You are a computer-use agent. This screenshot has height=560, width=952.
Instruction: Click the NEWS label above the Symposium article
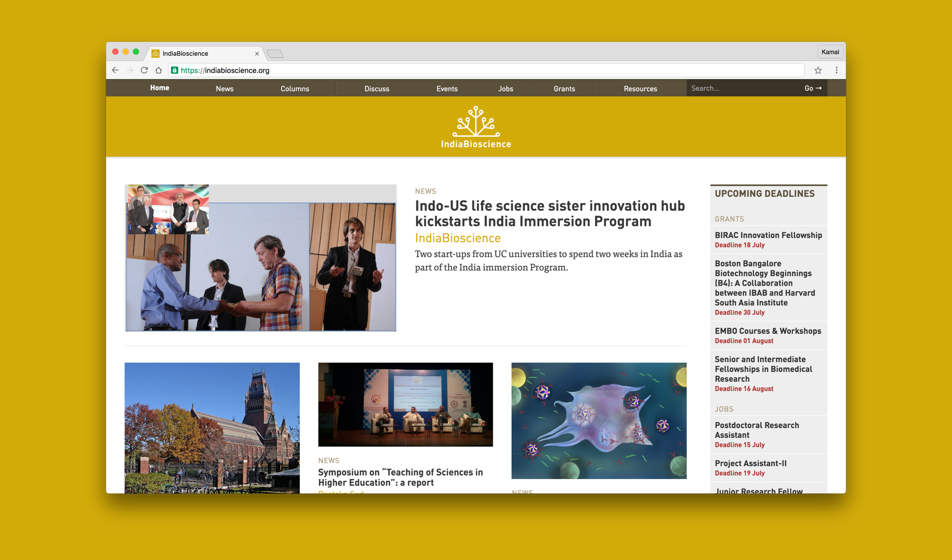pos(328,461)
